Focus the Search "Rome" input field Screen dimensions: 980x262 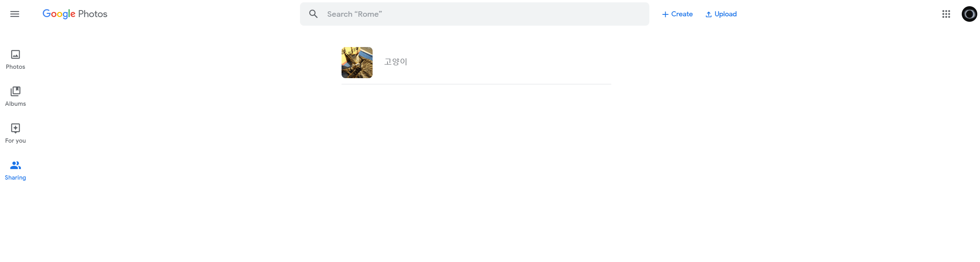tap(481, 14)
